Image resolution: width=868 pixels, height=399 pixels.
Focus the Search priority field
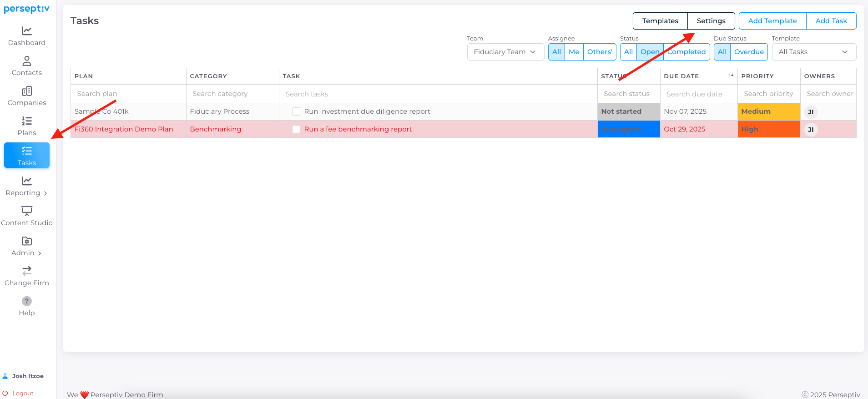click(x=769, y=94)
